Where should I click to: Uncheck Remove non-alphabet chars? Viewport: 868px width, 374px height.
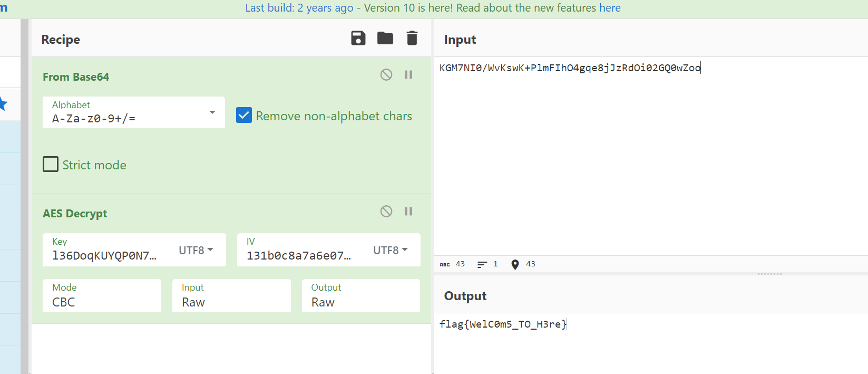tap(244, 116)
